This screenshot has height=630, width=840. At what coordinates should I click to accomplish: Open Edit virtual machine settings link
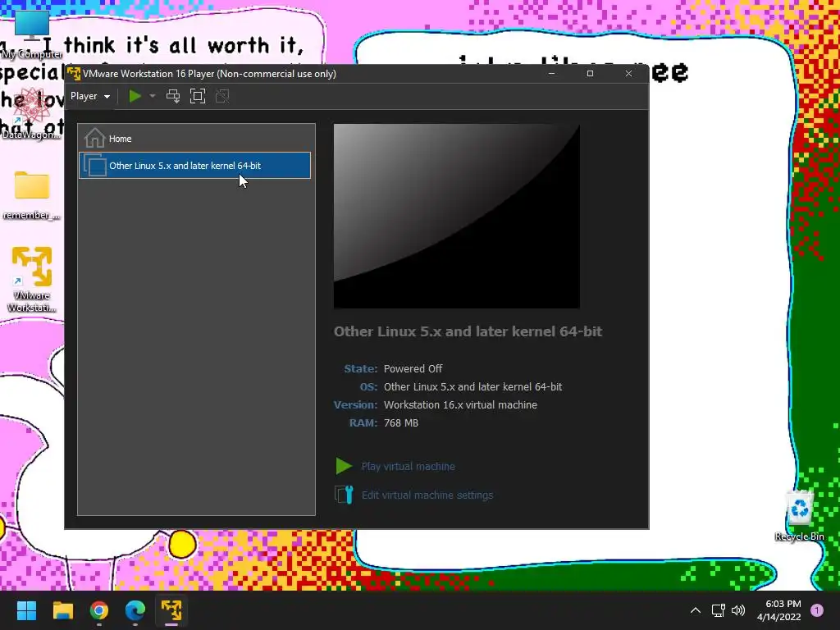click(427, 495)
